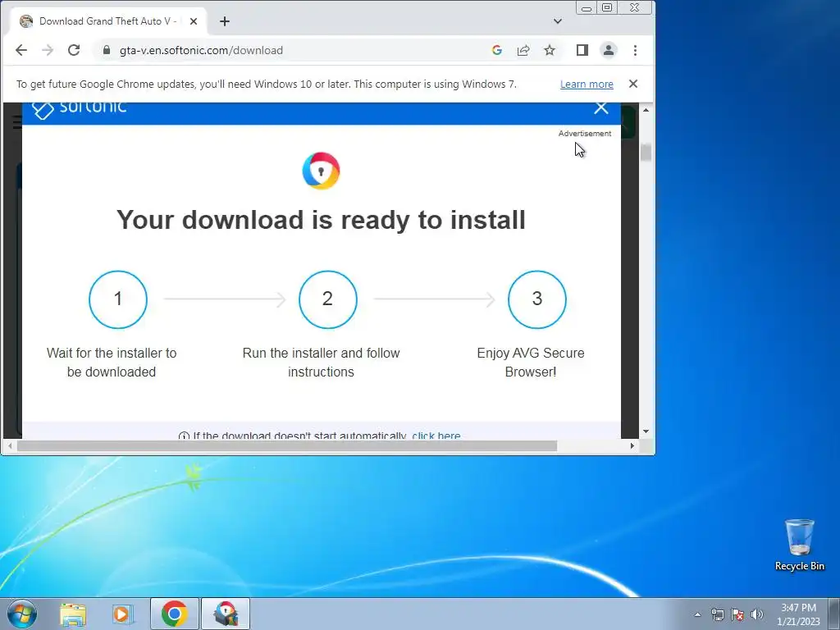Click the volume speaker tray icon
840x630 pixels.
pyautogui.click(x=757, y=614)
